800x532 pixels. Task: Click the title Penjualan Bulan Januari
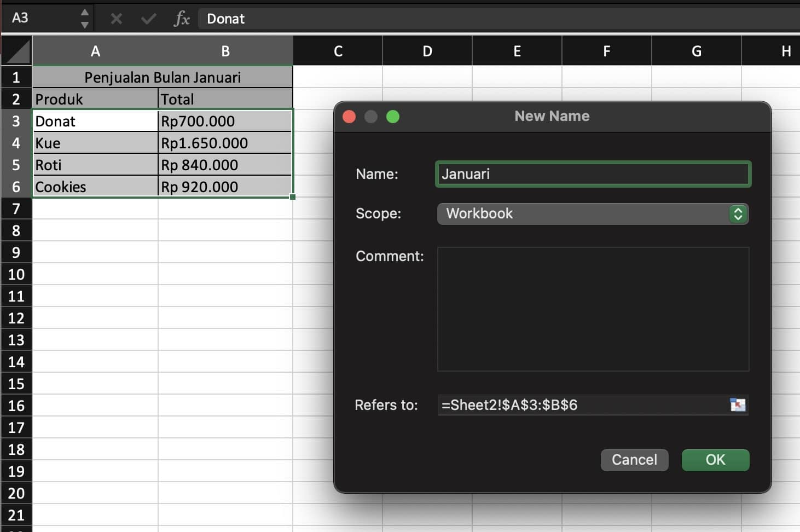click(x=162, y=77)
